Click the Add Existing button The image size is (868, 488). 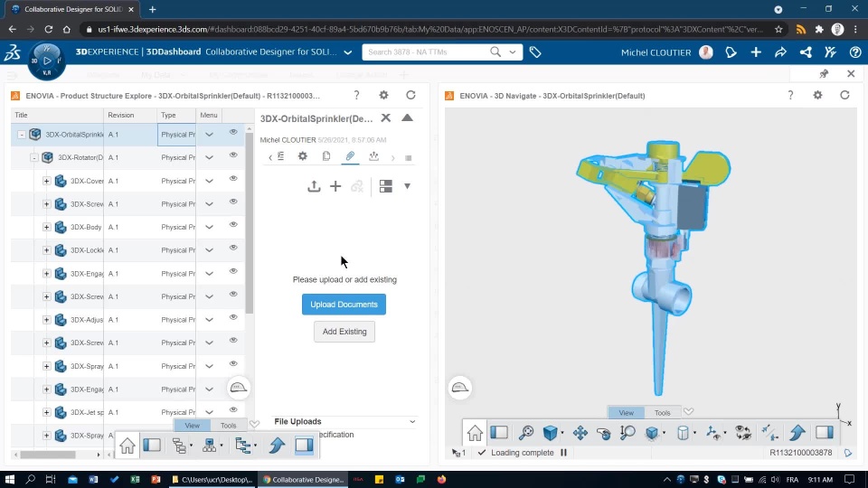344,332
